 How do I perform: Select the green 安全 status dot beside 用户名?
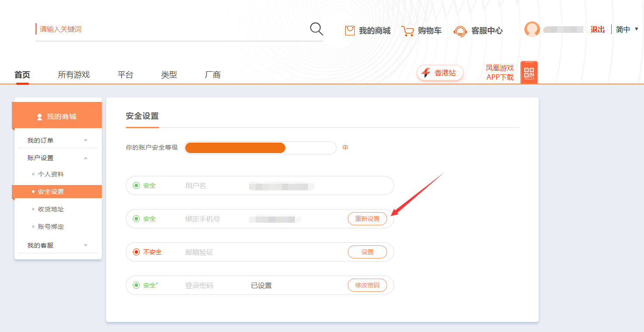click(137, 185)
